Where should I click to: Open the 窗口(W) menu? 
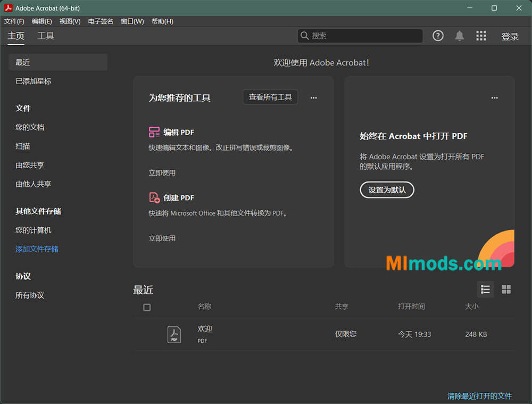132,21
